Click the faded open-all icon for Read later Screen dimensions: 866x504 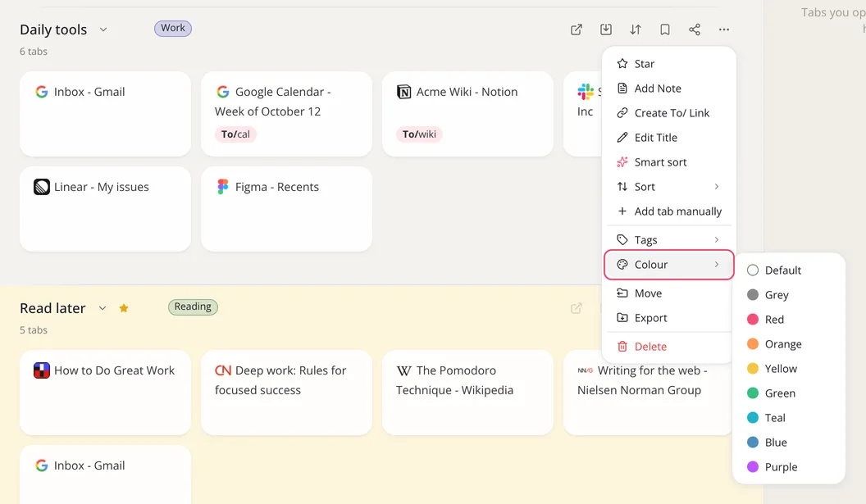tap(576, 308)
